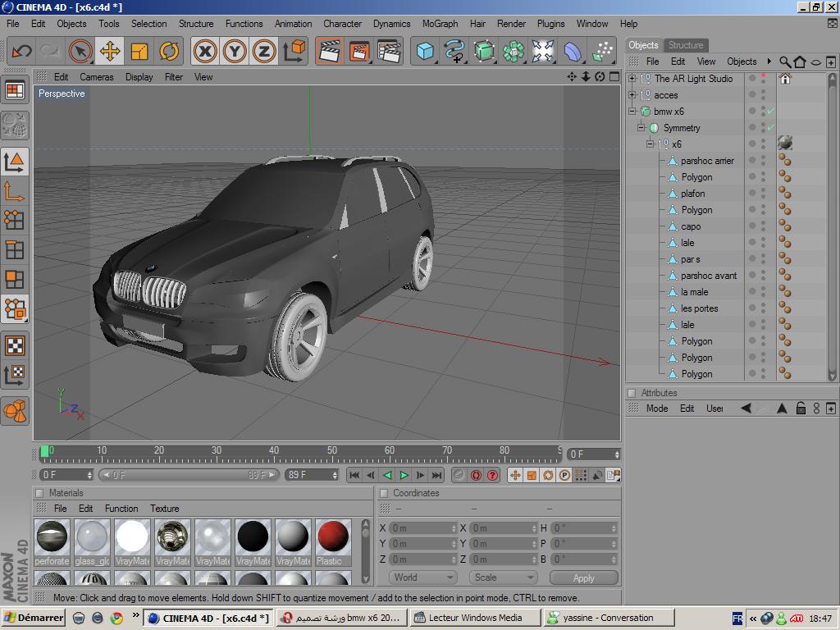The image size is (840, 630).
Task: Toggle the Symmetry enable checkmark
Action: (770, 127)
